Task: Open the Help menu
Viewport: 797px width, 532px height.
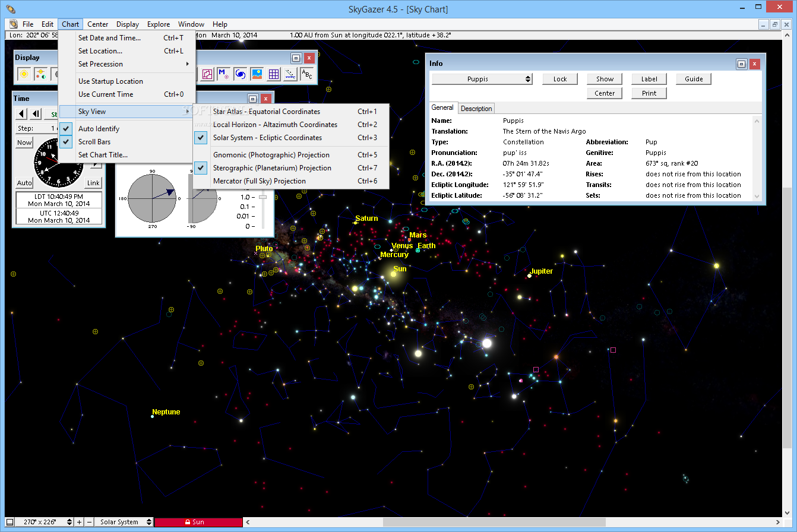Action: tap(220, 24)
